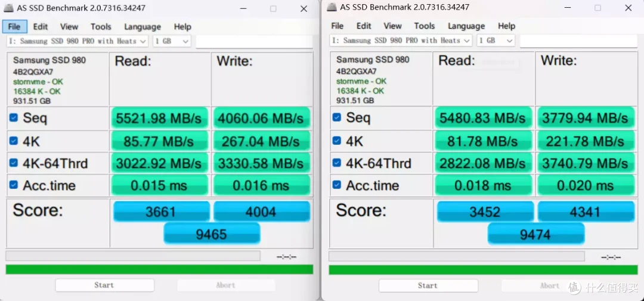Uncheck 4K-64Thrd test in right window
The image size is (644, 301).
pos(337,163)
